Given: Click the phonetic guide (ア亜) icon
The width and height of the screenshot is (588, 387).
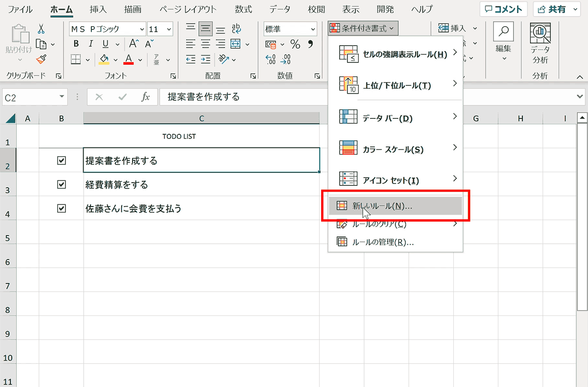Looking at the screenshot, I should tap(156, 59).
